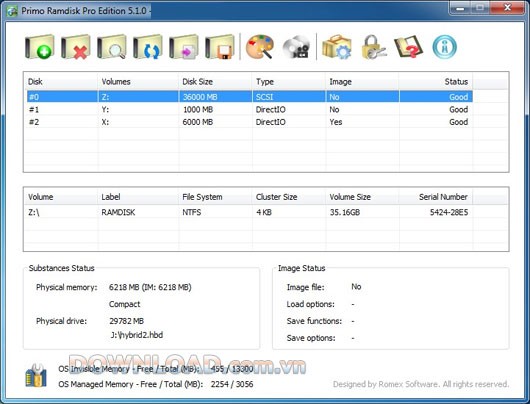Click the 2254 / 3056 managed memory value
The width and height of the screenshot is (530, 404).
[x=232, y=384]
